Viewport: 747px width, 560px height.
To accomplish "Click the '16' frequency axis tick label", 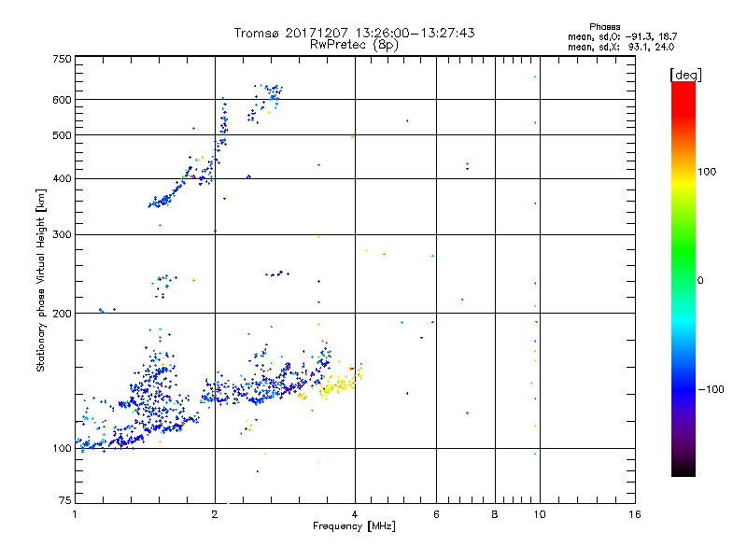I will [635, 514].
